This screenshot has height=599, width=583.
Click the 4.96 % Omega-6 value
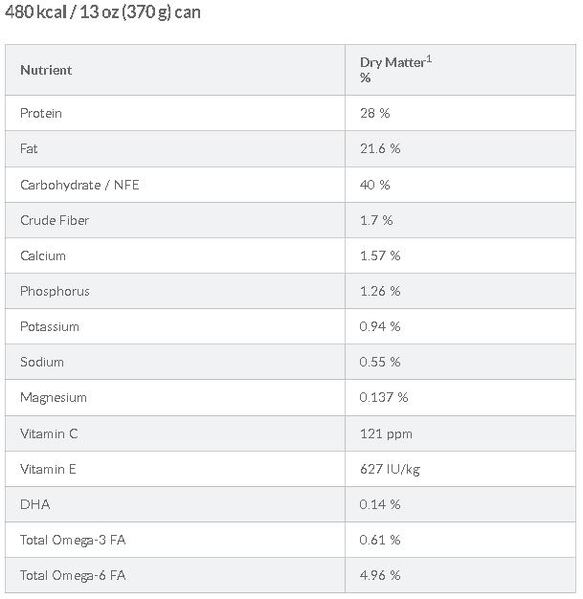coord(380,575)
